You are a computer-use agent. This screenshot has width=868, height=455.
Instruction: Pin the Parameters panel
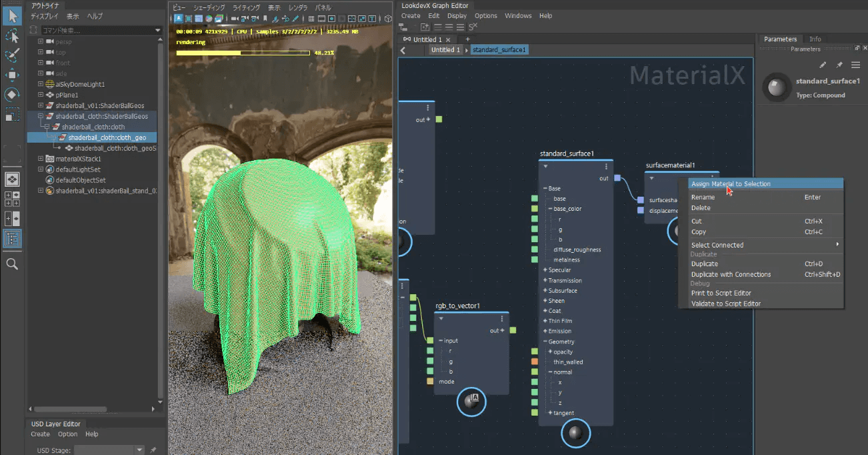839,65
